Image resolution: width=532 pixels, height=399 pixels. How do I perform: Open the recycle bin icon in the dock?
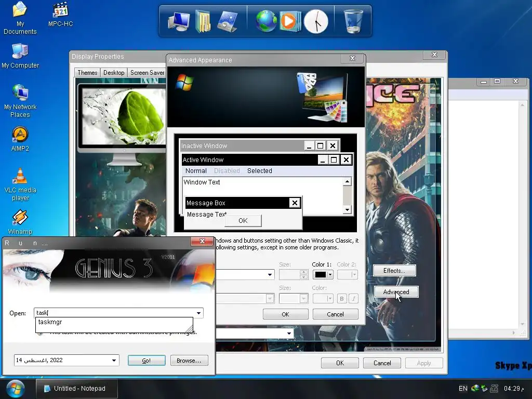click(x=353, y=21)
